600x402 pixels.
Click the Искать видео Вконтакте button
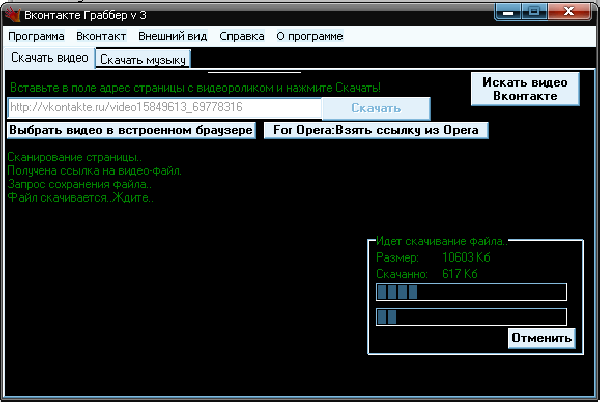click(x=525, y=89)
